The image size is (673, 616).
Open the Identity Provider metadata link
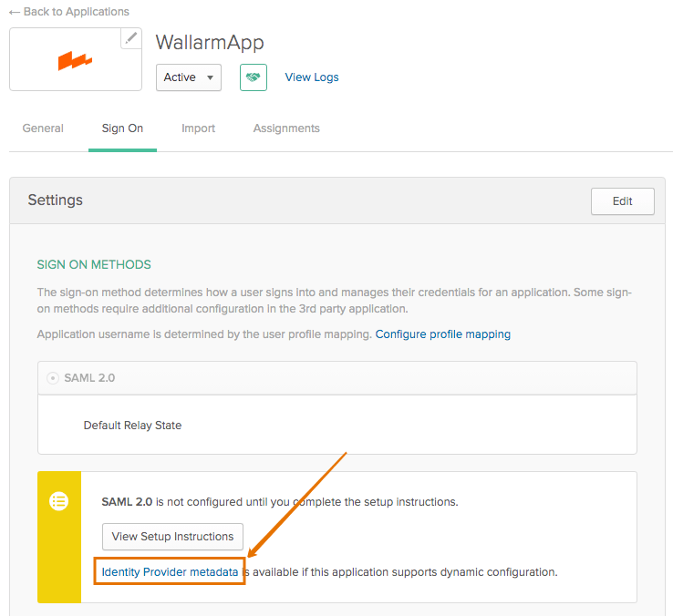[170, 572]
